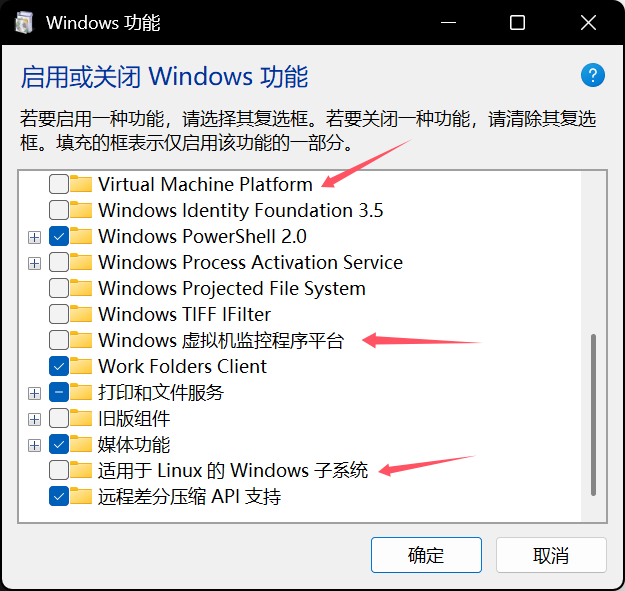Click the Work Folders Client folder icon
The image size is (625, 591).
[x=81, y=366]
